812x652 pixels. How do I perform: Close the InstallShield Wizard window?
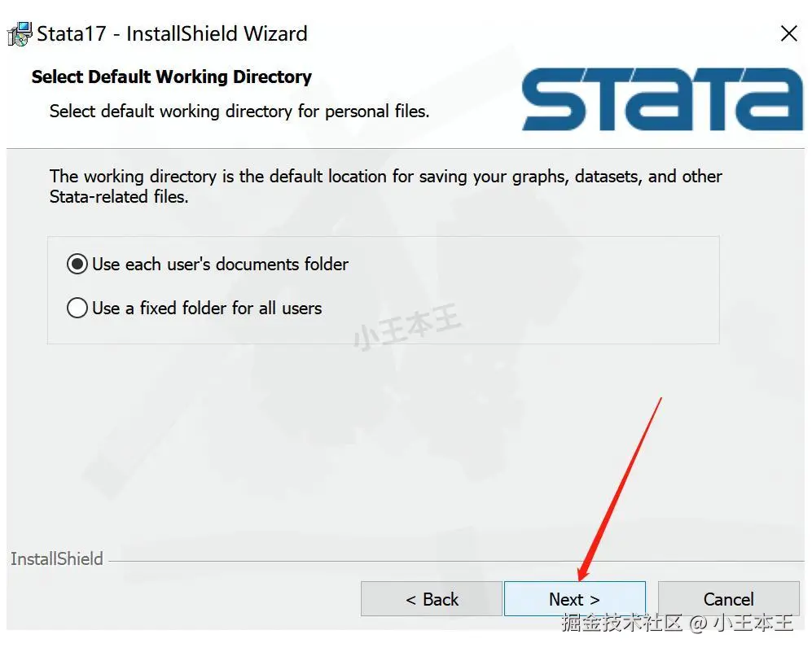788,33
